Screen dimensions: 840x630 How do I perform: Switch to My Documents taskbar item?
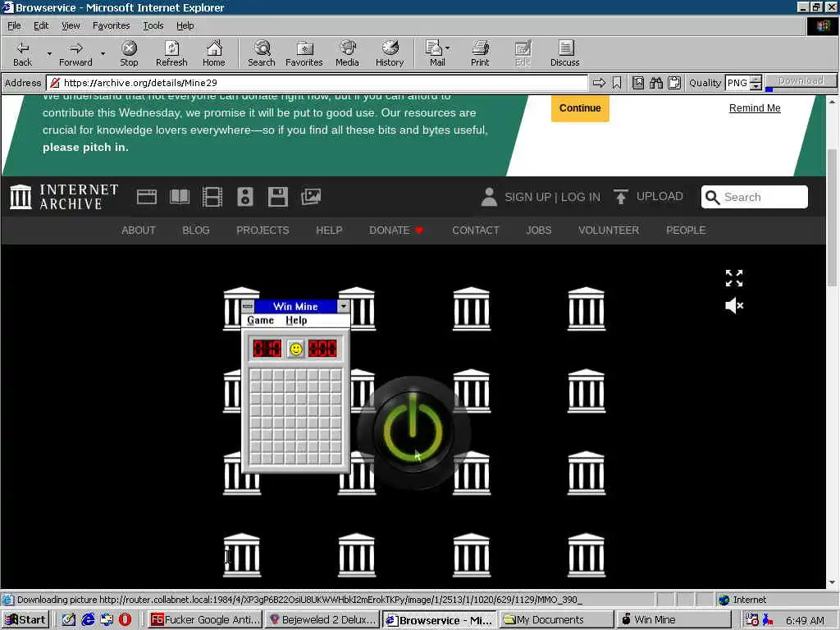pyautogui.click(x=557, y=619)
